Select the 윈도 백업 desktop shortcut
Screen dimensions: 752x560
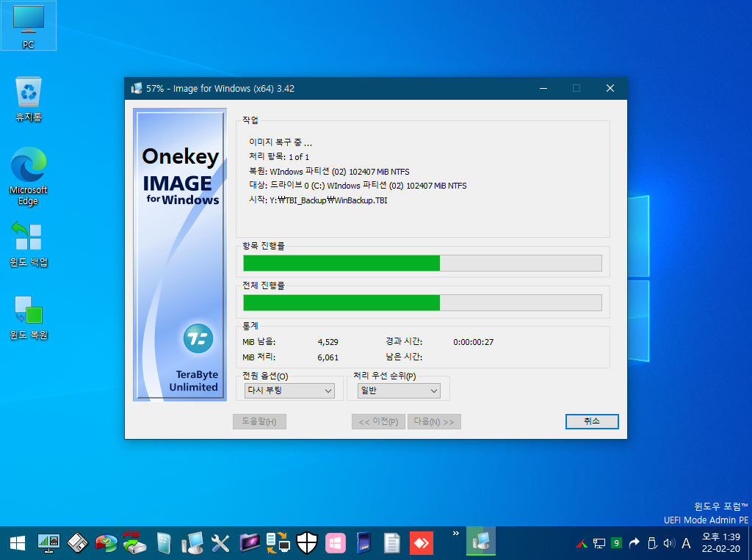point(29,244)
